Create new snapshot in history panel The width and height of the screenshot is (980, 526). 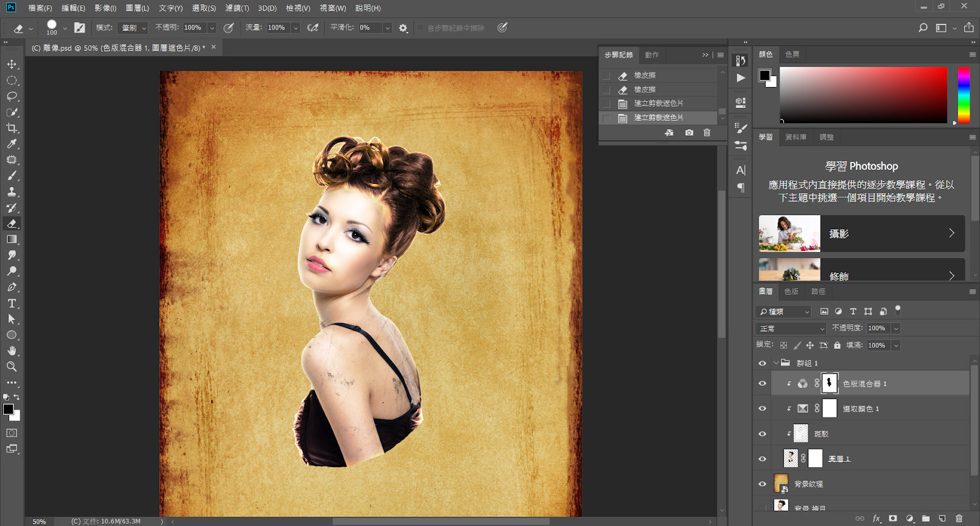(x=689, y=132)
